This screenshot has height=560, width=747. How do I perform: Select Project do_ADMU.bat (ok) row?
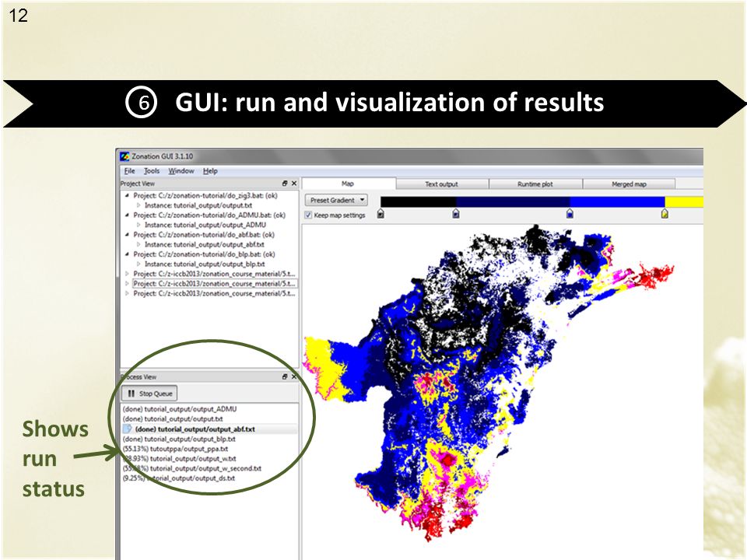point(209,215)
